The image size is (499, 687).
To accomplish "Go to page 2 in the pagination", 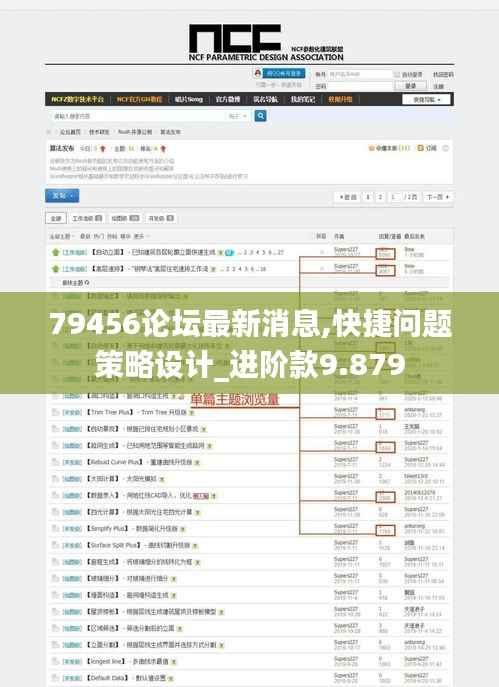I will pos(380,197).
